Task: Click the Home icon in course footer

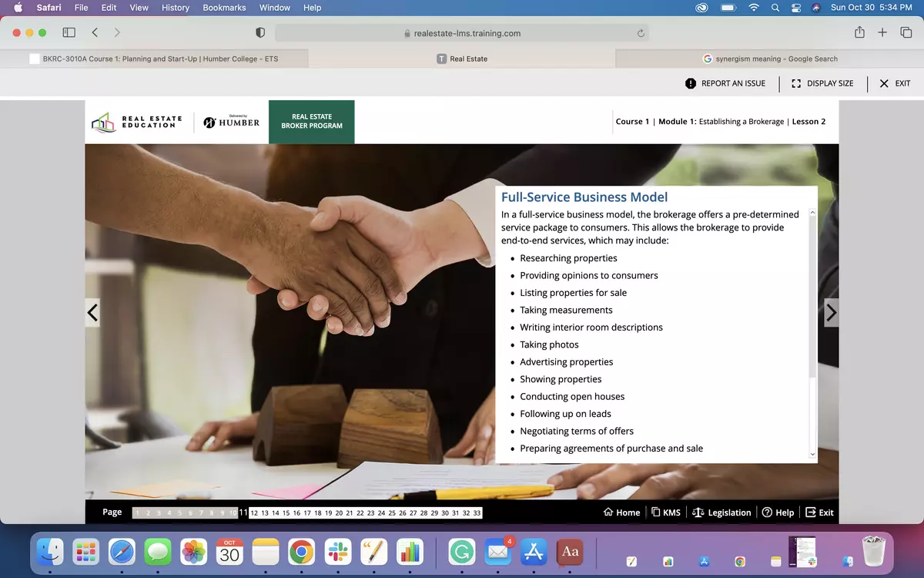Action: tap(608, 512)
